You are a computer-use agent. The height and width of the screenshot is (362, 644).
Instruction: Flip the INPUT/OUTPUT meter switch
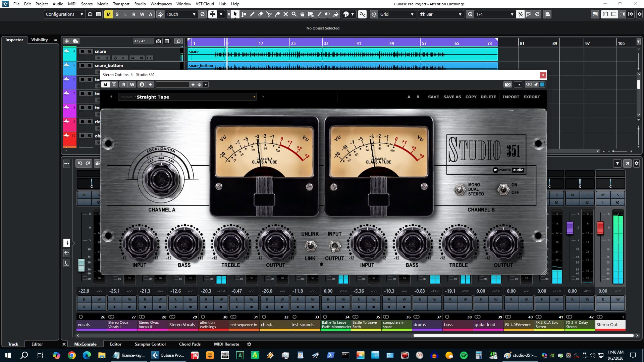click(334, 247)
